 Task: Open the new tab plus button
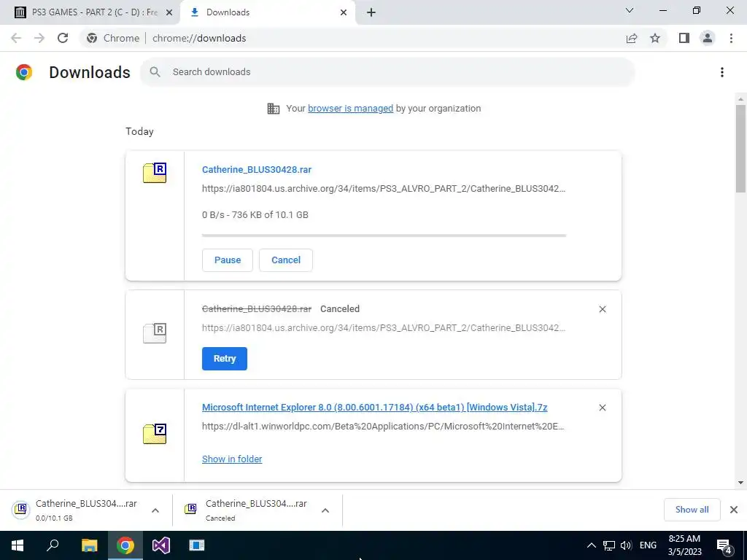pyautogui.click(x=371, y=12)
